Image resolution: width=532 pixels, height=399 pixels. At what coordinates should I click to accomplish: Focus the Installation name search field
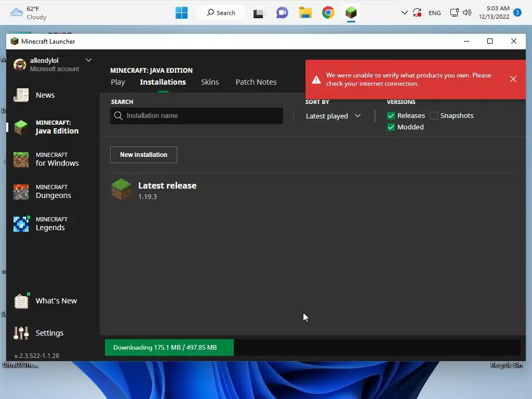coord(196,116)
